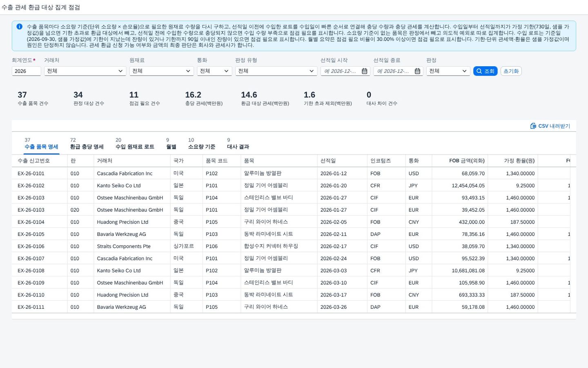Viewport: 588px width, 368px height.
Task: Click the 점검 필요 건수 summary tile
Action: click(x=145, y=99)
